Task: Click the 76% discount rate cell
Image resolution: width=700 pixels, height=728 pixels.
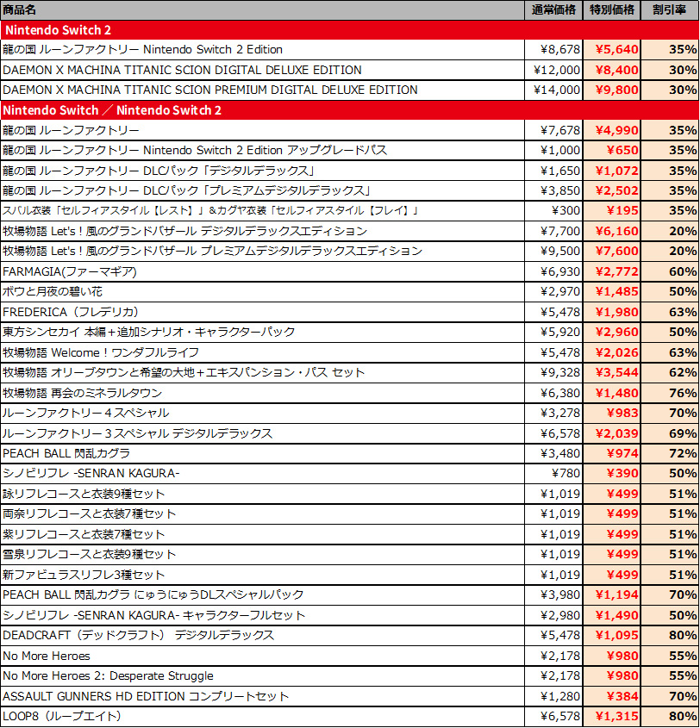Action: click(670, 393)
